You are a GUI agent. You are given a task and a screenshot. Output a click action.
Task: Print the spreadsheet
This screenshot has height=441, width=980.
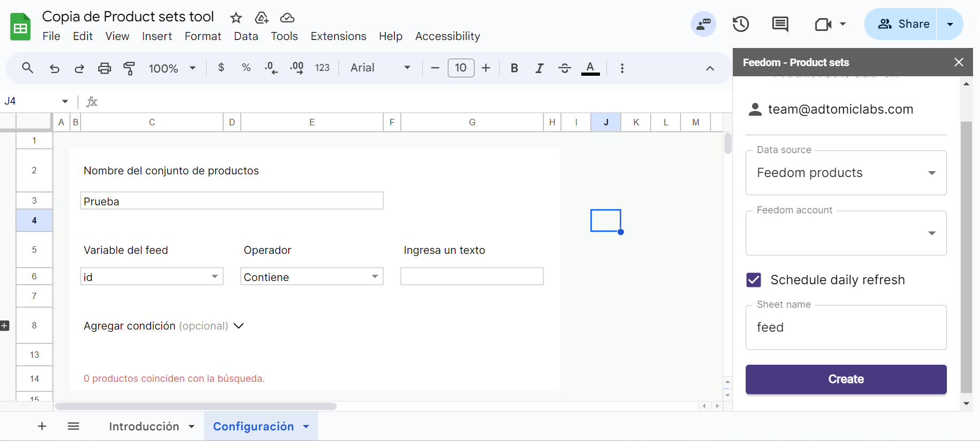point(105,68)
